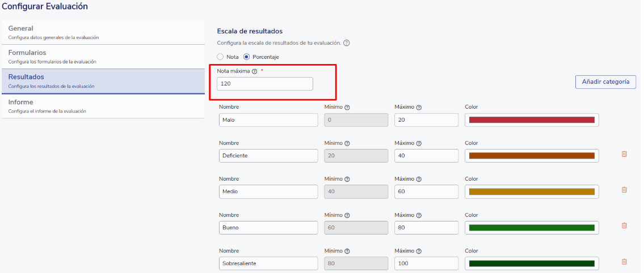Show help for results scale description
Viewport: 644px width, 273px height.
pyautogui.click(x=346, y=43)
